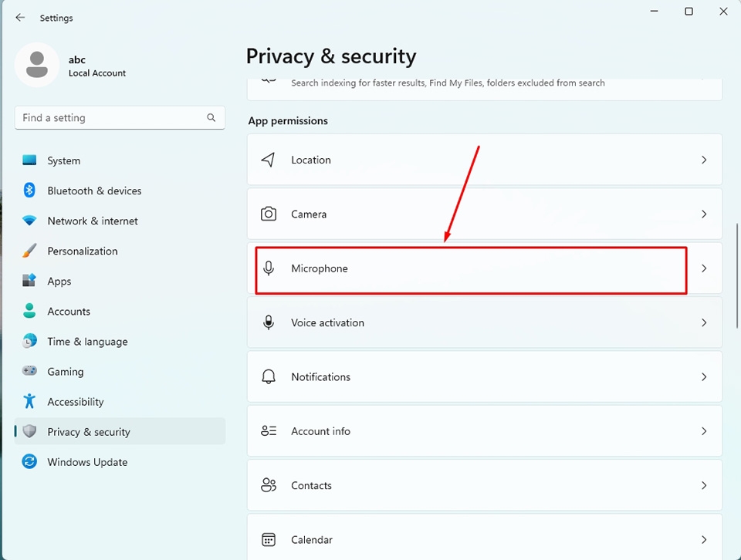Click the back arrow in Settings
Viewport: 741px width, 560px height.
pyautogui.click(x=20, y=18)
